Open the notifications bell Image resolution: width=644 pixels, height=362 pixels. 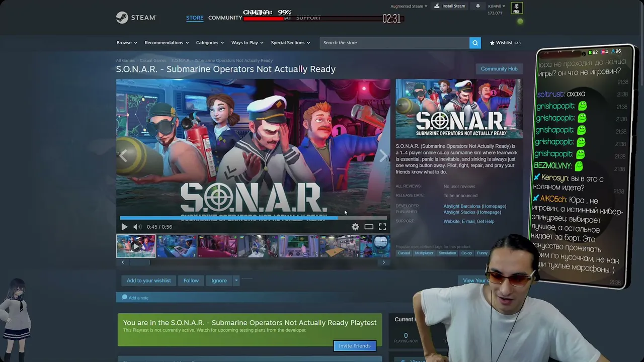tap(478, 6)
